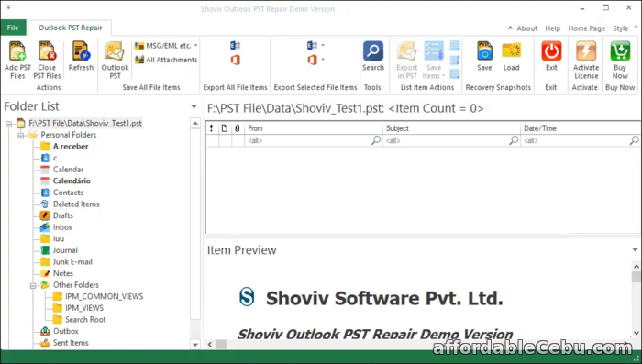
Task: Open the Style menu
Action: pos(621,28)
